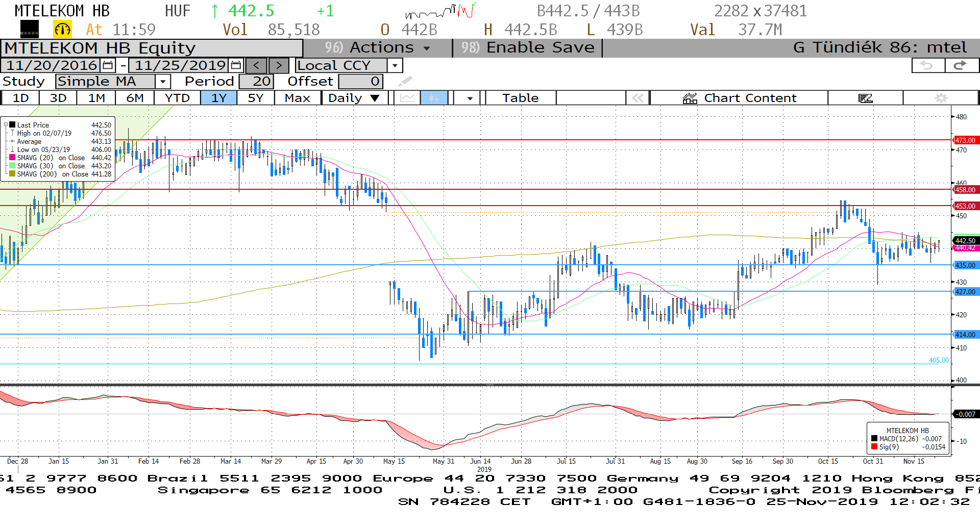Click SMAVG (20) magenta color swatch

point(12,158)
